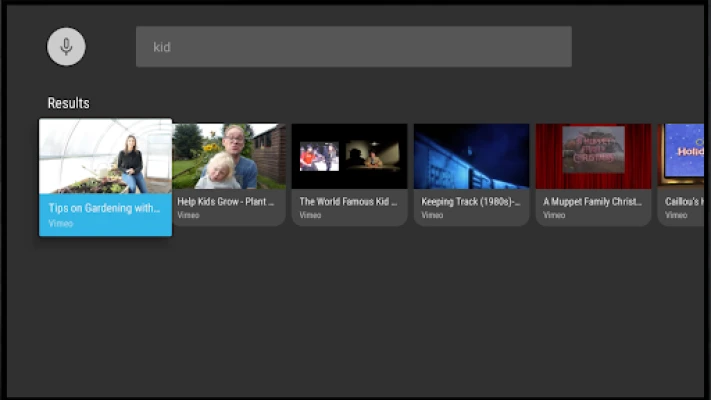Focus the search field containing 'kid'
Screen dimensions: 711x400
[x=353, y=46]
